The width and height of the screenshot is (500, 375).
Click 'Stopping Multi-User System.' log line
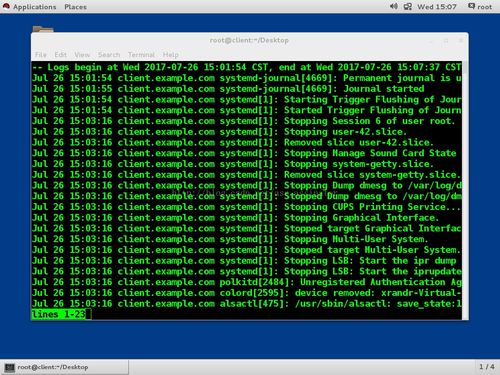tap(230, 239)
